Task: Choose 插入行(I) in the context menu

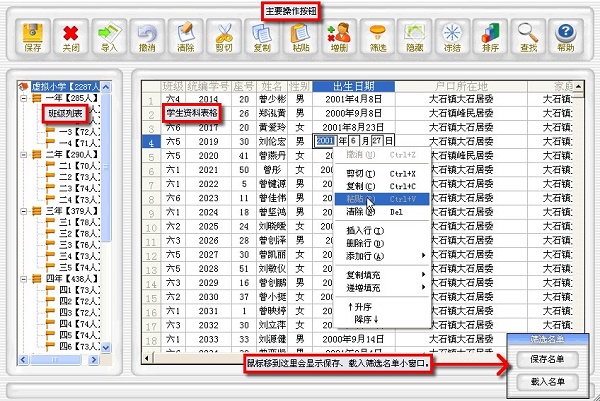Action: tap(382, 231)
